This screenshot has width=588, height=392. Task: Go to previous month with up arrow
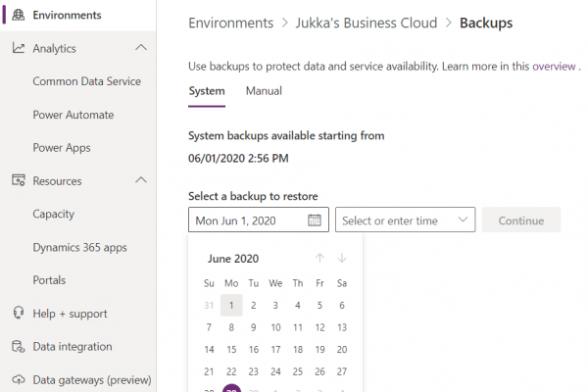coord(319,258)
